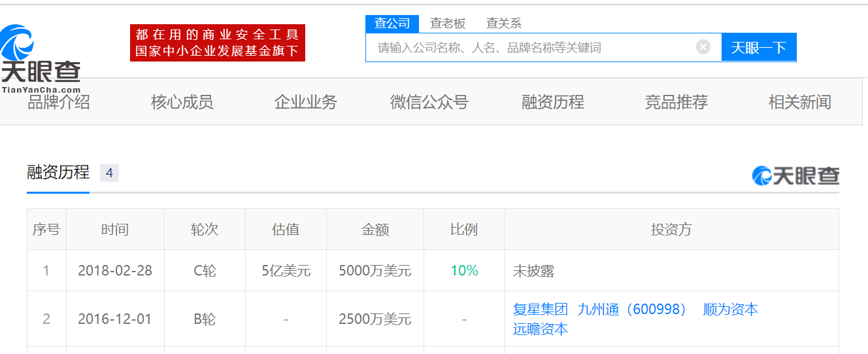
Task: Click the 序号 column header
Action: [x=46, y=229]
